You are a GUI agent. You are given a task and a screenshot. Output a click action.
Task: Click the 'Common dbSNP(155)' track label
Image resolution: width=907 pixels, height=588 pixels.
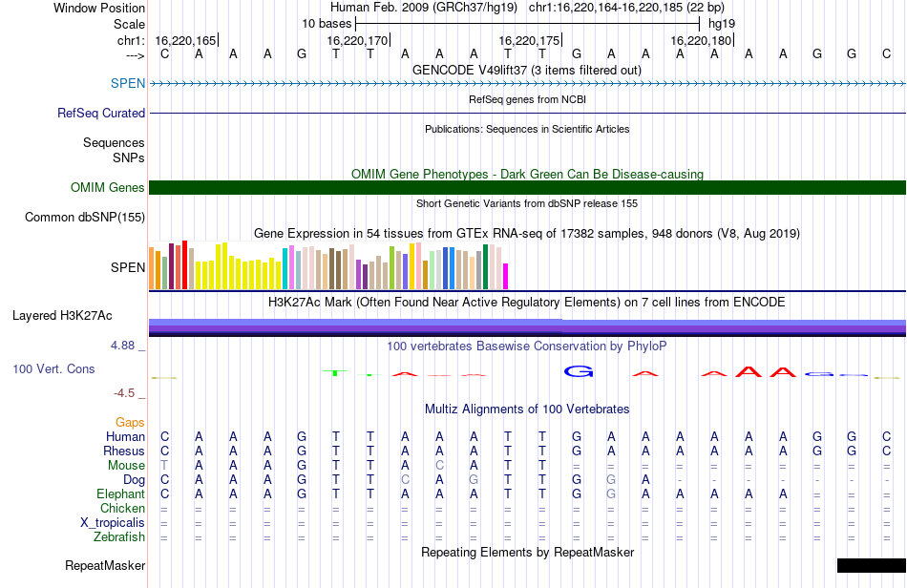pyautogui.click(x=85, y=218)
